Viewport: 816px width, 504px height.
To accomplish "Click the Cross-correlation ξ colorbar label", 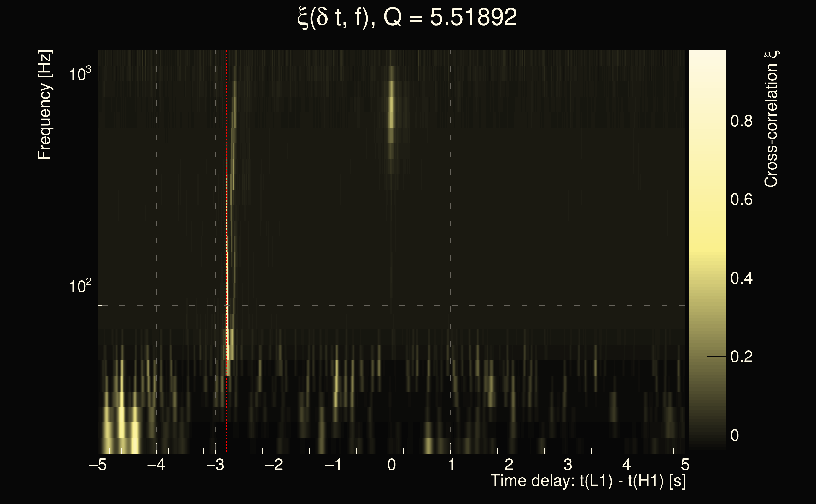I will [x=771, y=119].
